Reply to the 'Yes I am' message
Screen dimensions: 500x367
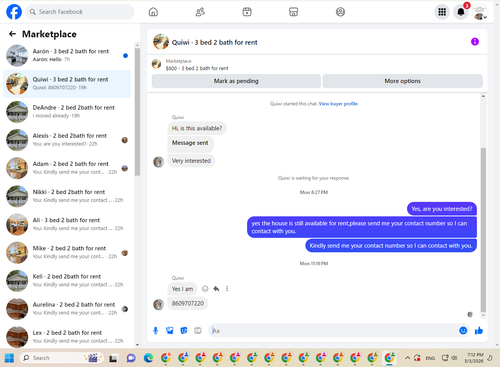point(216,289)
